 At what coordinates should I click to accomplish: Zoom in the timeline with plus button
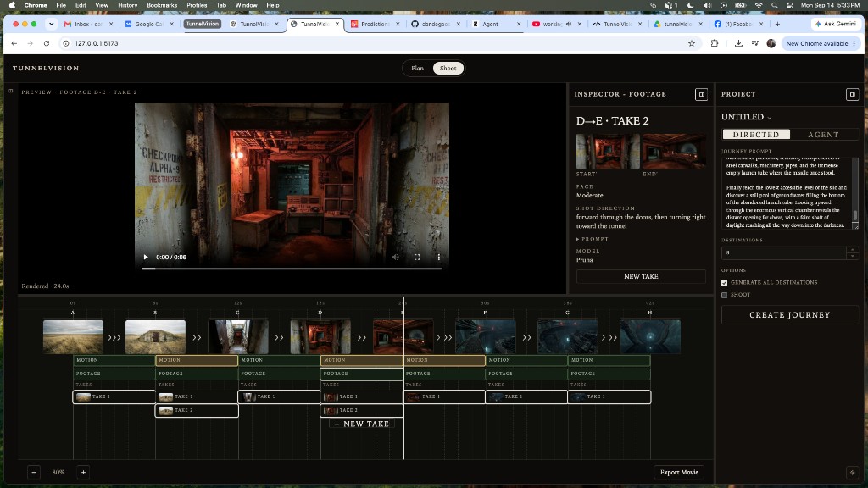point(84,473)
